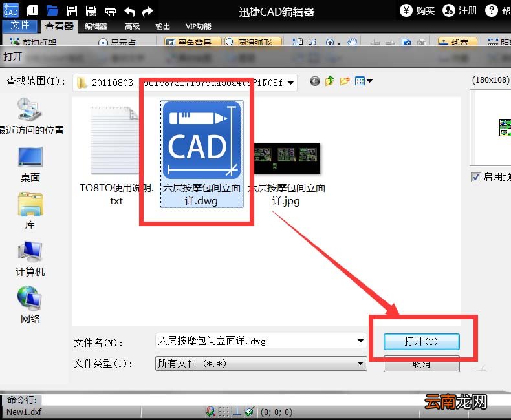The width and height of the screenshot is (511, 420).
Task: Click the Undo arrow icon
Action: tap(130, 12)
